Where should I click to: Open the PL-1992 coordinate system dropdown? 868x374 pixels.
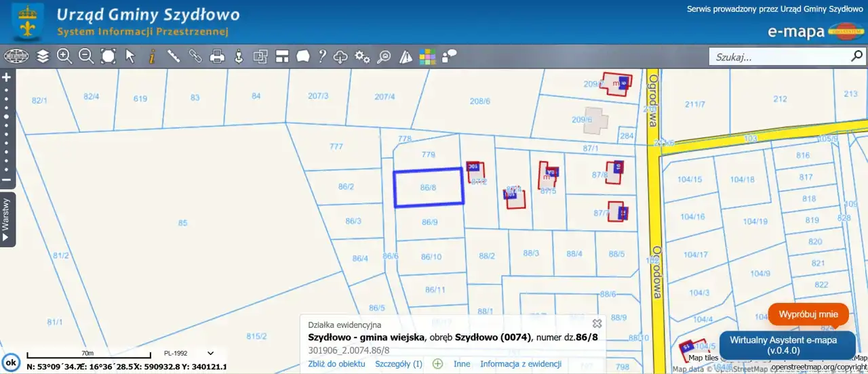point(189,353)
